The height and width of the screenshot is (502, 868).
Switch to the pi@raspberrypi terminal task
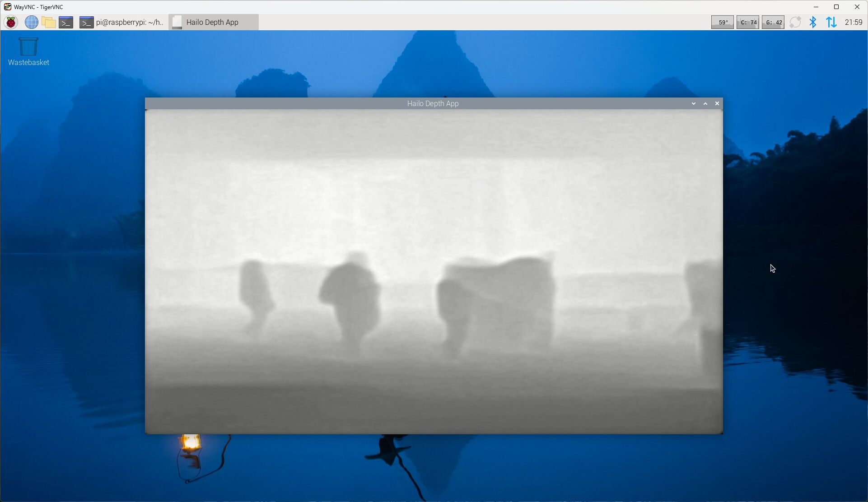(x=122, y=22)
